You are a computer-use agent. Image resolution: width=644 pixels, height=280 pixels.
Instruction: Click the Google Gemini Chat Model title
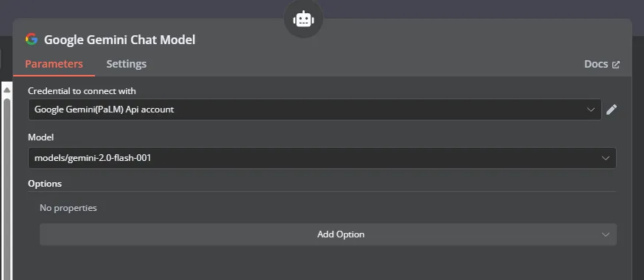pos(119,40)
